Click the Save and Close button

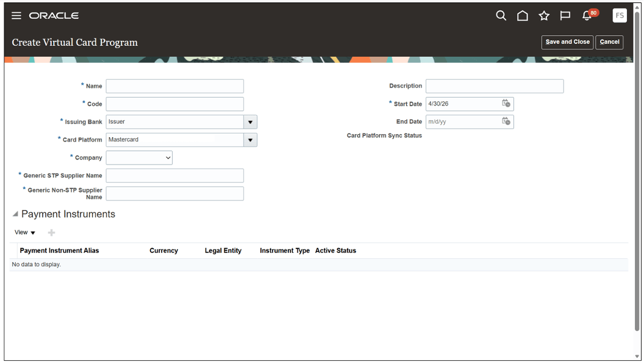(x=567, y=42)
